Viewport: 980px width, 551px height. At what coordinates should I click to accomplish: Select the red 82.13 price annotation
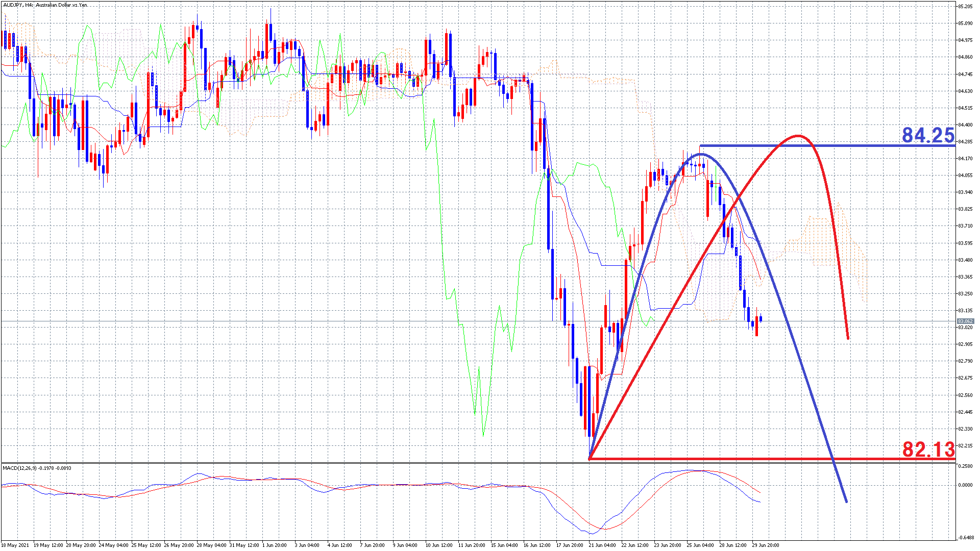click(928, 449)
